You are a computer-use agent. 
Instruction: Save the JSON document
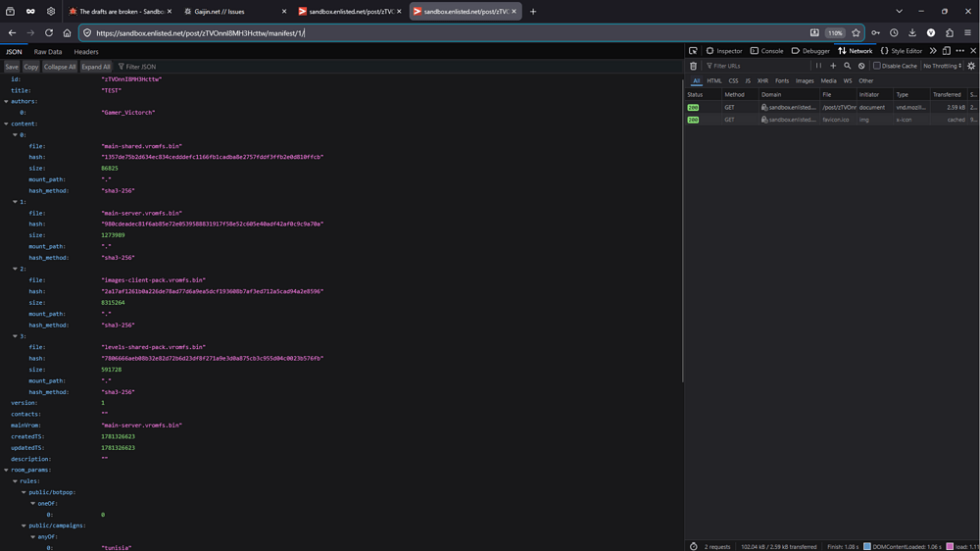(12, 67)
